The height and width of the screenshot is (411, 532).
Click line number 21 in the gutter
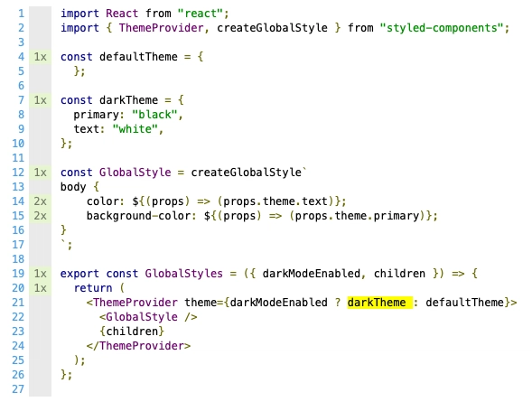click(18, 303)
